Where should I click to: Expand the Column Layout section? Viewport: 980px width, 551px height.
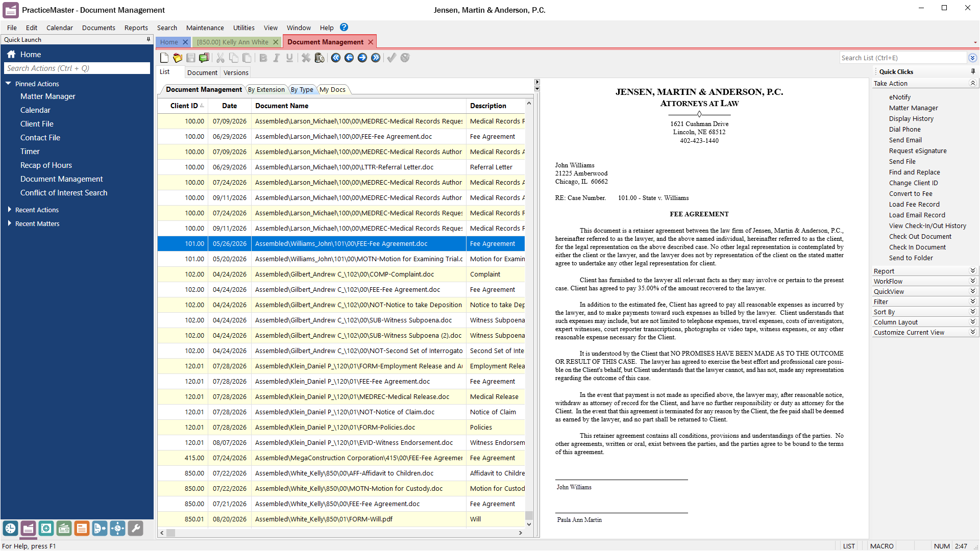click(x=972, y=322)
